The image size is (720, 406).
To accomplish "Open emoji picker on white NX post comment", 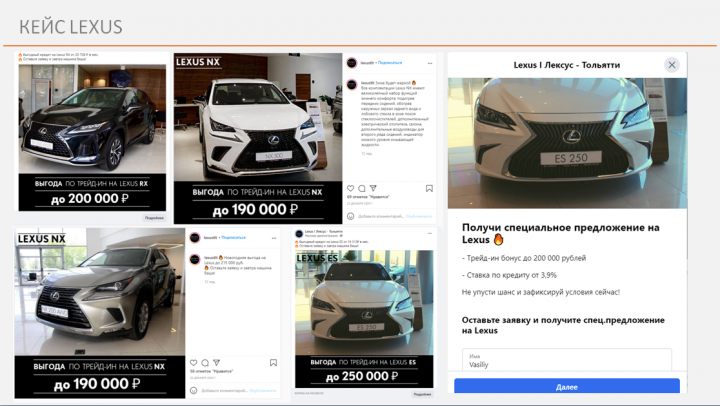I will (x=350, y=216).
